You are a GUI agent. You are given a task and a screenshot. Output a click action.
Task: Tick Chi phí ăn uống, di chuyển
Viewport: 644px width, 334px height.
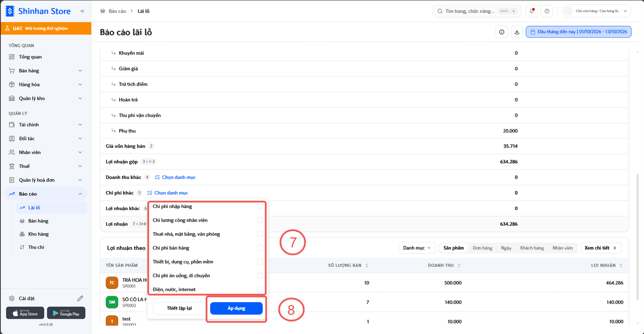[x=260, y=276]
